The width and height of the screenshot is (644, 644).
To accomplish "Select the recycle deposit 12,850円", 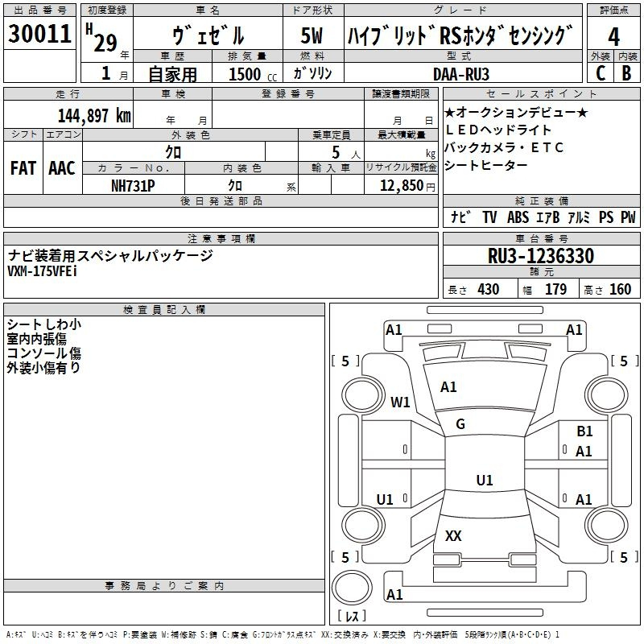I will 407,186.
